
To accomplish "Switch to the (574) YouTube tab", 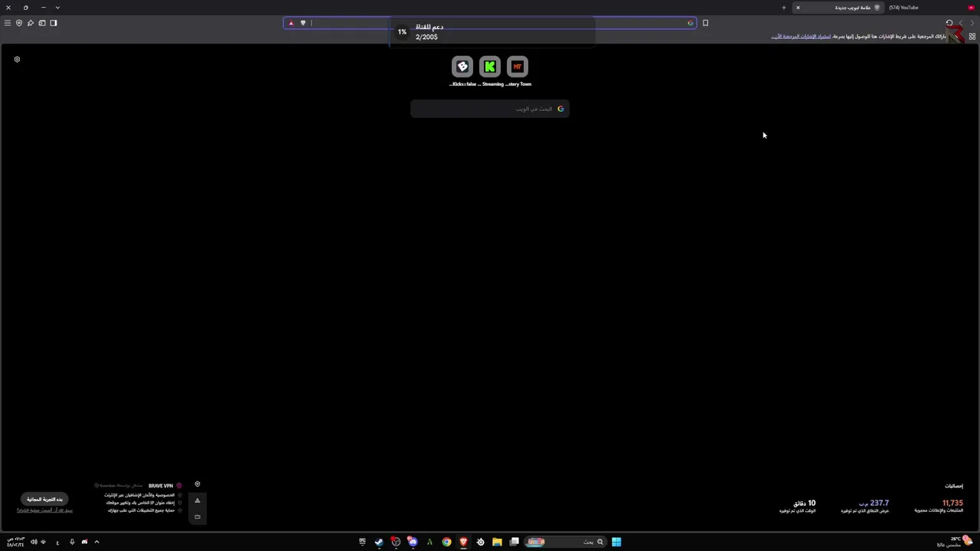I will click(930, 8).
